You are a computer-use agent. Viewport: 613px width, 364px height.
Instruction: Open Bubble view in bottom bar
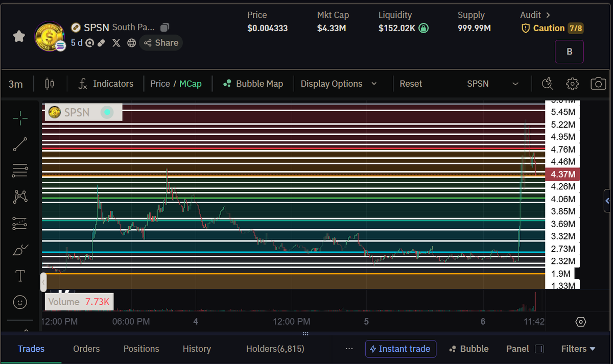coord(468,349)
